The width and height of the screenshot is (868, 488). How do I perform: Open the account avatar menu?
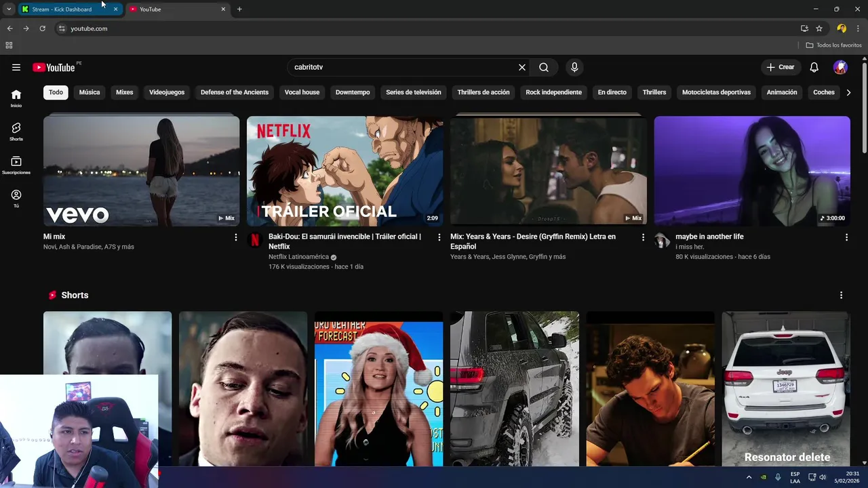[x=840, y=67]
